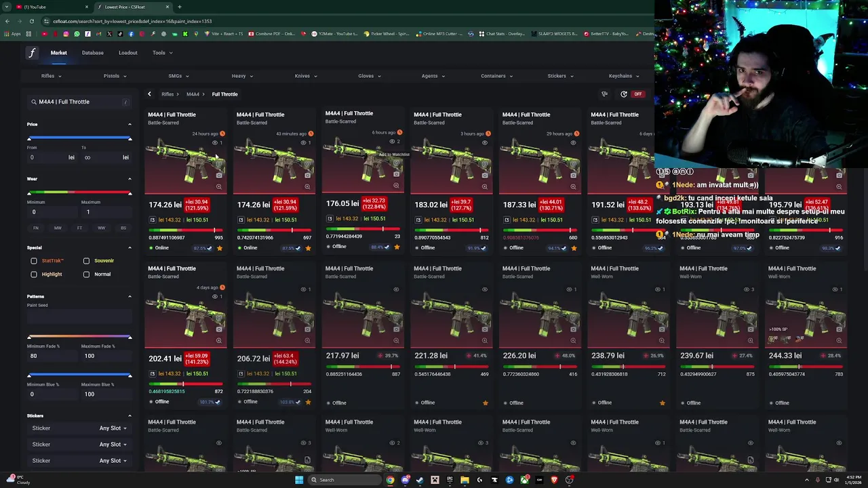Open the Loadout tab
868x488 pixels.
click(x=128, y=53)
